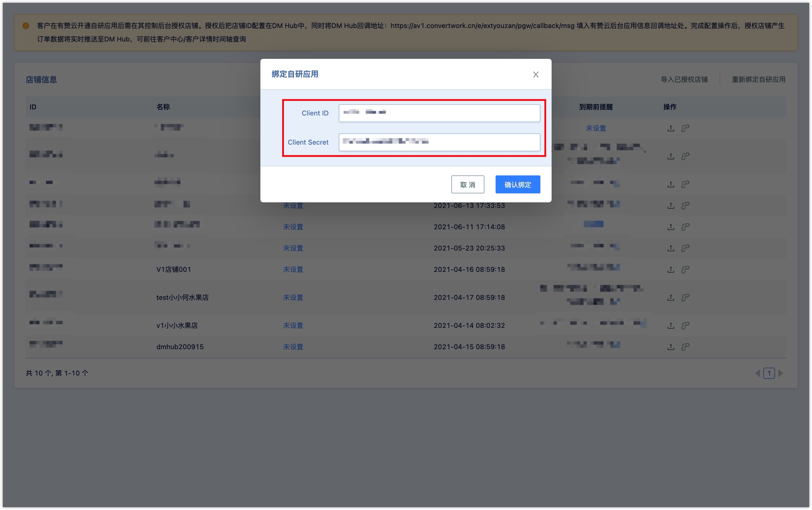Screen dimensions: 812x510
Task: Click upload icon in first table row
Action: 671,128
